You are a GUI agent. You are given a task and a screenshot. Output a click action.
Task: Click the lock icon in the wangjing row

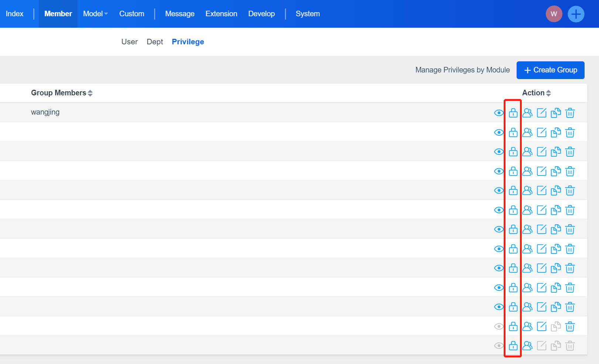[x=513, y=113]
